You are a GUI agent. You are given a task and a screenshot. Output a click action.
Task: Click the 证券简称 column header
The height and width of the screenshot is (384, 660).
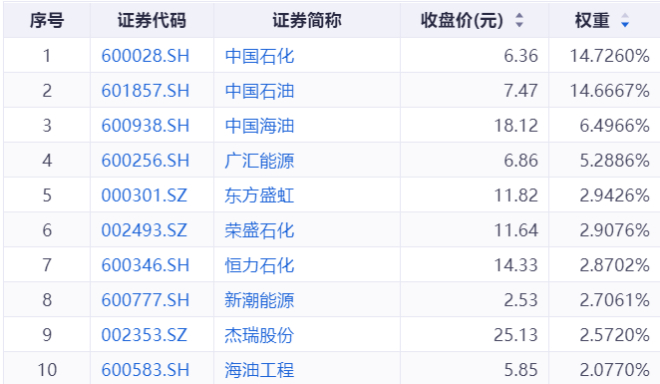[x=307, y=20]
